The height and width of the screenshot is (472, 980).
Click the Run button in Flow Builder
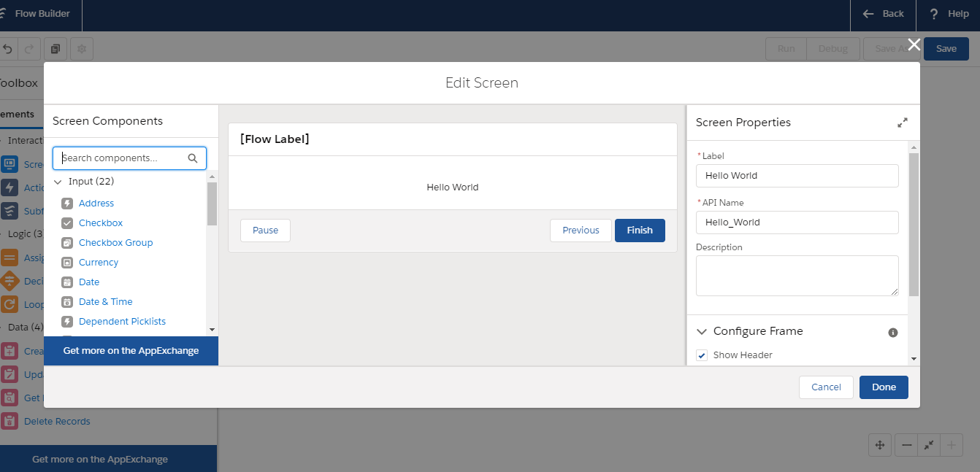pos(786,49)
